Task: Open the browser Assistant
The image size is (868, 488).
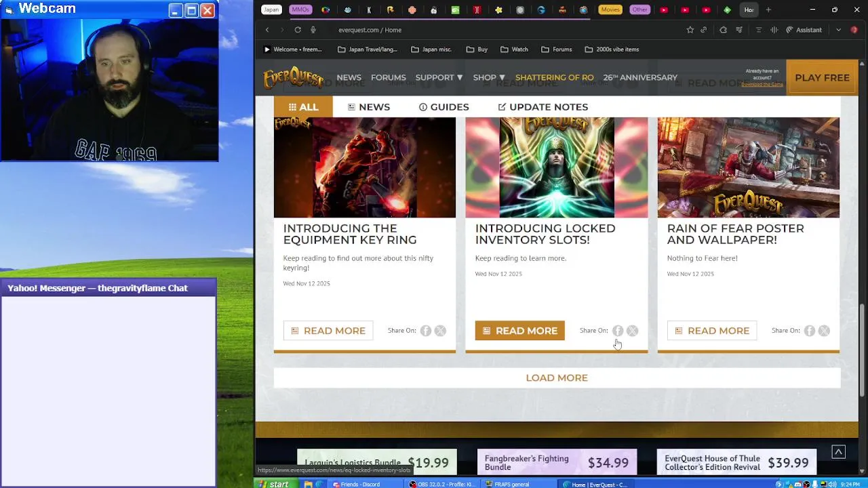Action: tap(804, 30)
